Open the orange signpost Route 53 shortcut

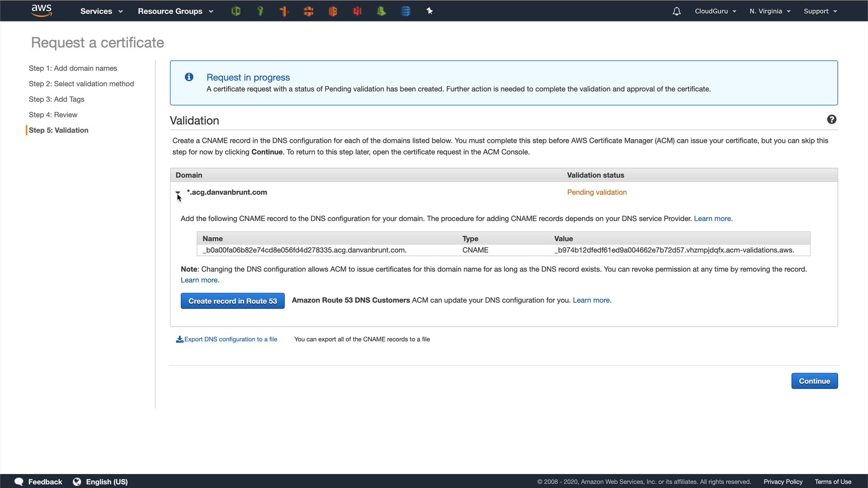pos(284,11)
